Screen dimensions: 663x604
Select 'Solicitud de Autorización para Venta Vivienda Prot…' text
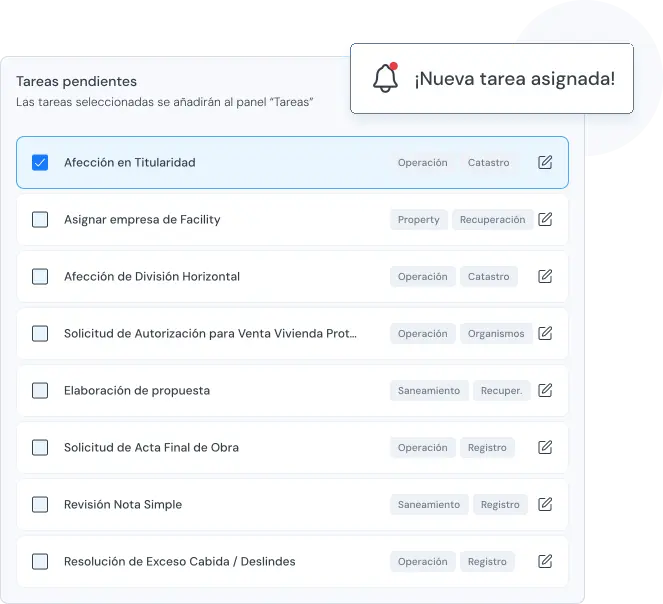click(x=210, y=334)
